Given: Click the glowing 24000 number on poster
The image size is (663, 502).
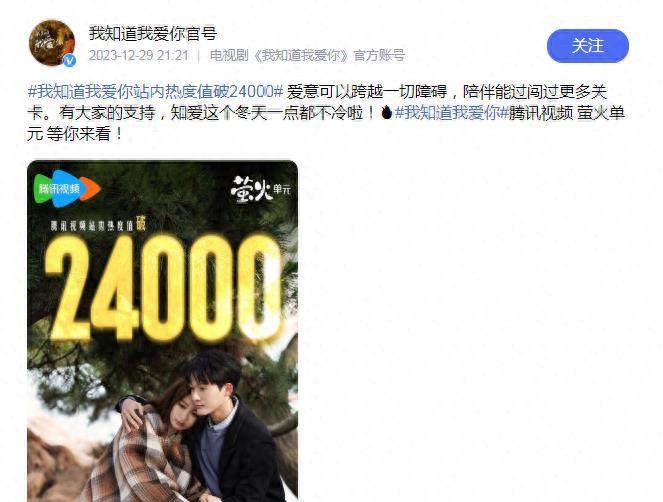Looking at the screenshot, I should click(x=163, y=288).
